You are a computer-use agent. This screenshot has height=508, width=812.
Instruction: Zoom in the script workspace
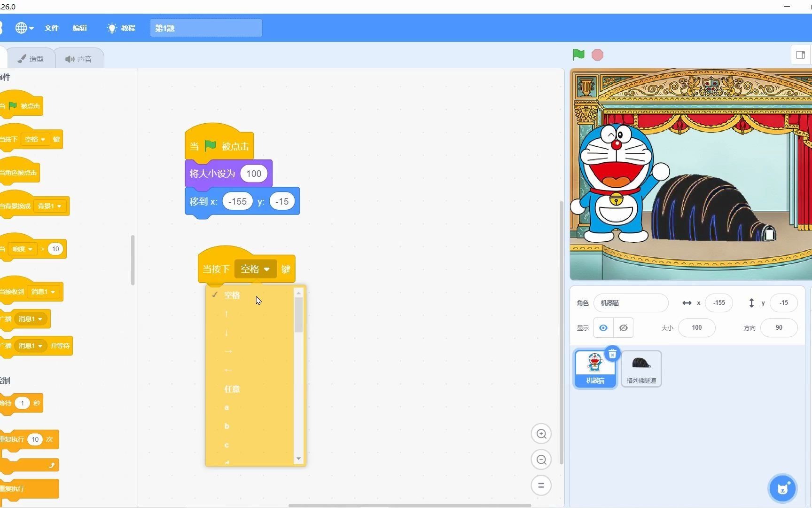click(x=541, y=434)
